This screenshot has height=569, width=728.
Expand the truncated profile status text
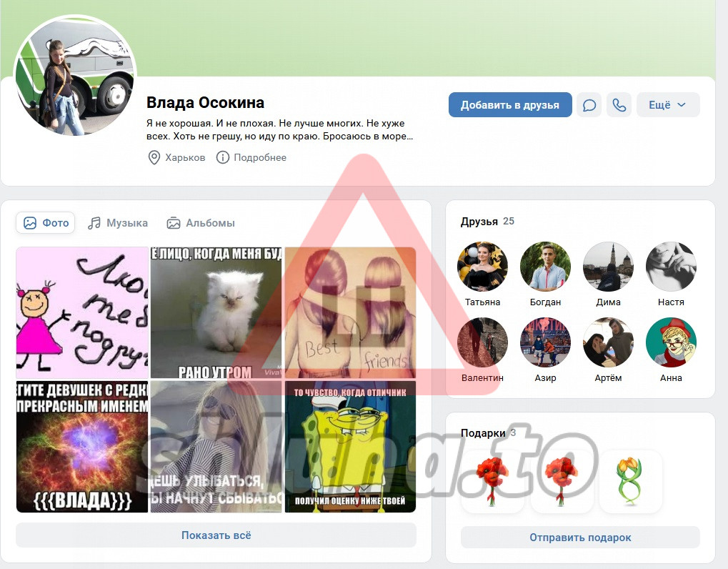coord(279,129)
